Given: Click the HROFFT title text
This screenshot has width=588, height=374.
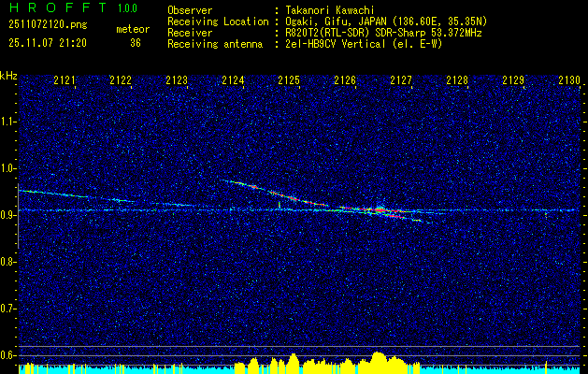Looking at the screenshot, I should [x=58, y=7].
